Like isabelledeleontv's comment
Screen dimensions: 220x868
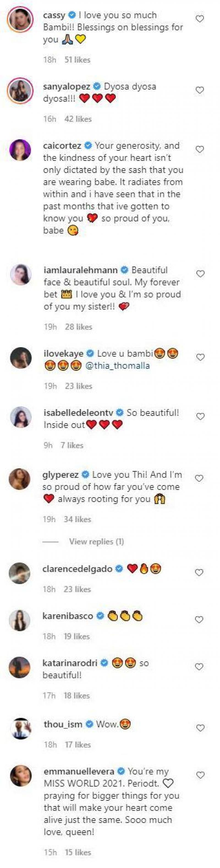[200, 417]
